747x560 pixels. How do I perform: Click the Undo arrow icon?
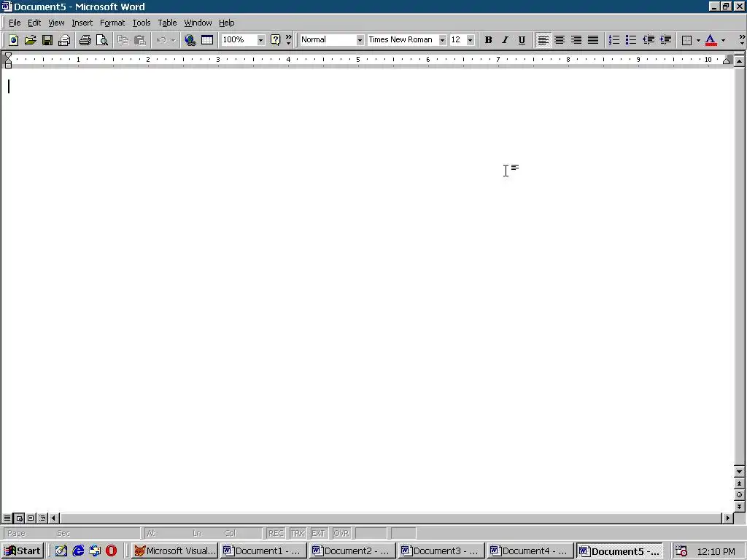click(x=161, y=40)
